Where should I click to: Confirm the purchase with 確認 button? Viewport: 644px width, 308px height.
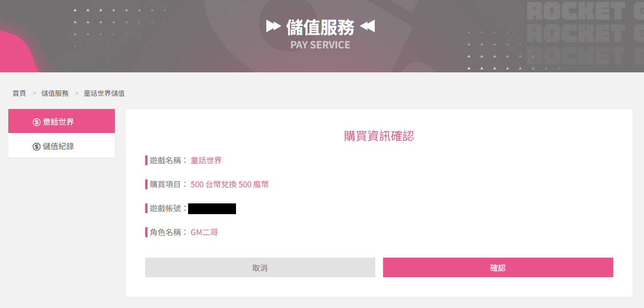pyautogui.click(x=498, y=267)
